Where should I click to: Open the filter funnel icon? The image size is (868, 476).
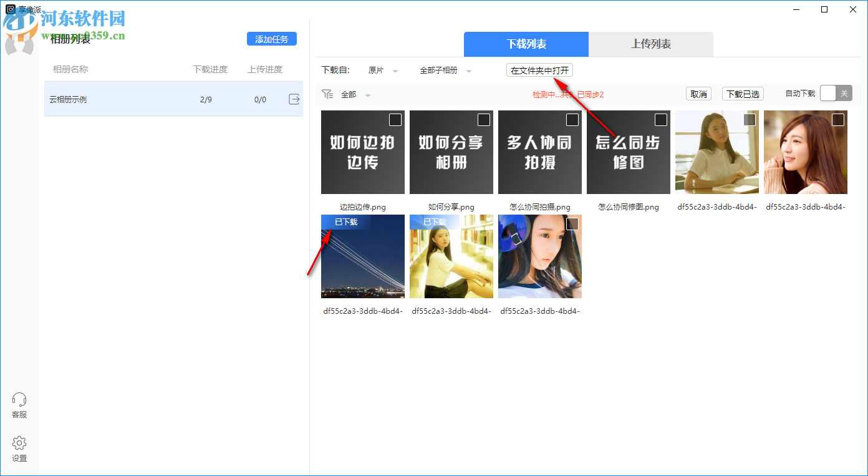click(327, 94)
